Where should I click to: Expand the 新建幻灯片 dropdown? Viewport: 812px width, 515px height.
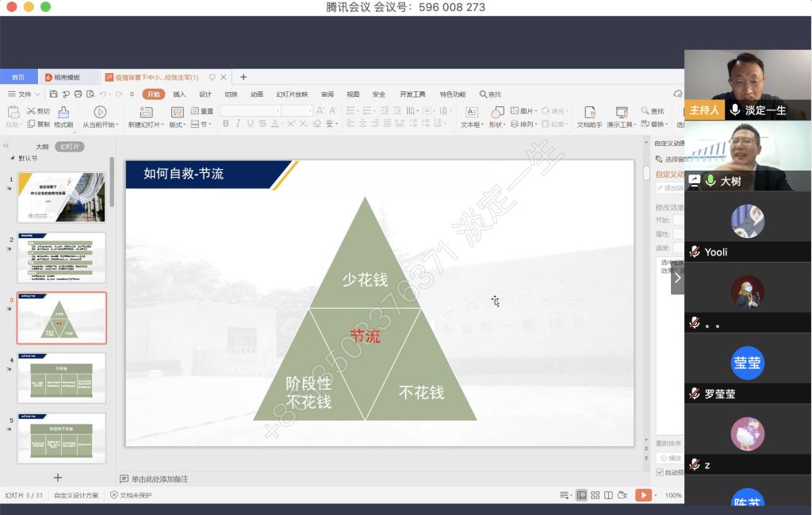point(146,125)
